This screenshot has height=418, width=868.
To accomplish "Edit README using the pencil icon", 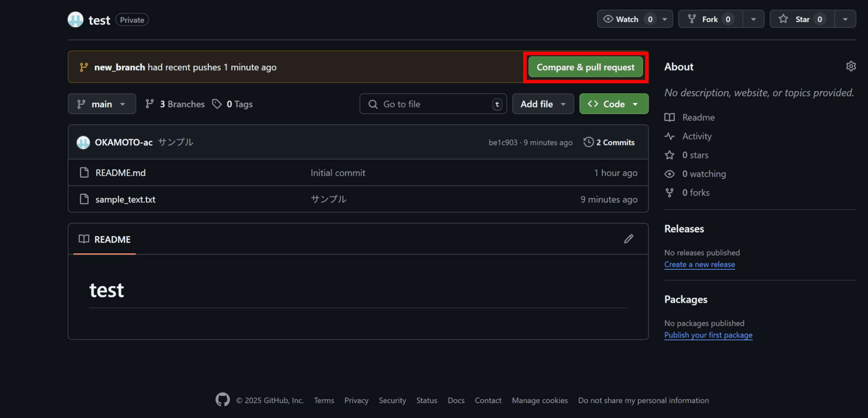I will [x=629, y=239].
